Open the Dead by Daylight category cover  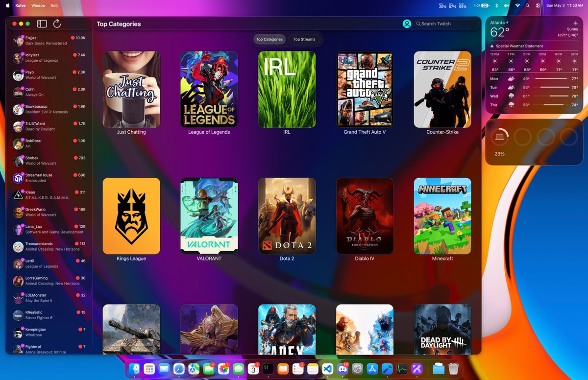pos(442,329)
